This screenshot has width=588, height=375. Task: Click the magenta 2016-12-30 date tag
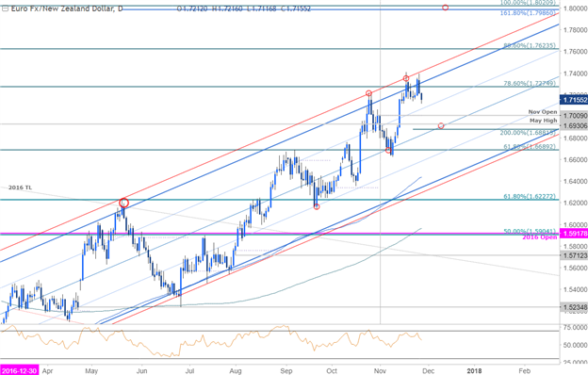point(19,371)
